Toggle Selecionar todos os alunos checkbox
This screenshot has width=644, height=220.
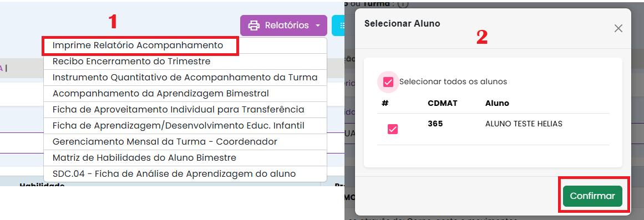point(388,82)
